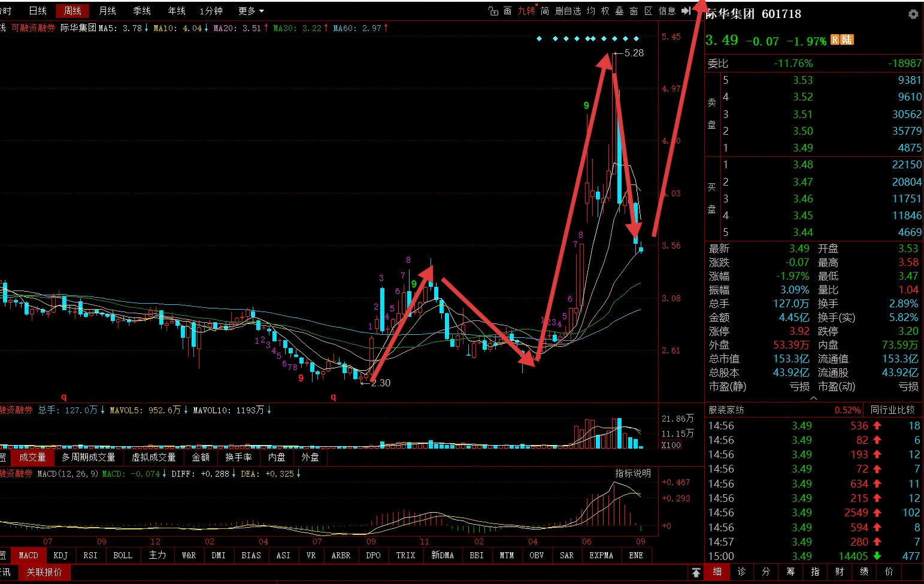This screenshot has width=924, height=584.
Task: Select the 换手率 turnover rate tab
Action: pos(238,457)
